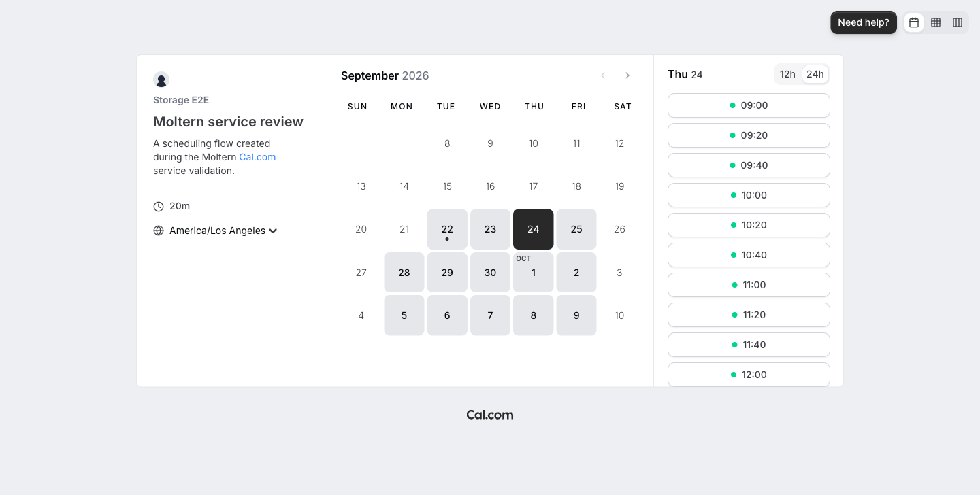Click the 20m duration text
The width and height of the screenshot is (980, 495).
[x=180, y=206]
